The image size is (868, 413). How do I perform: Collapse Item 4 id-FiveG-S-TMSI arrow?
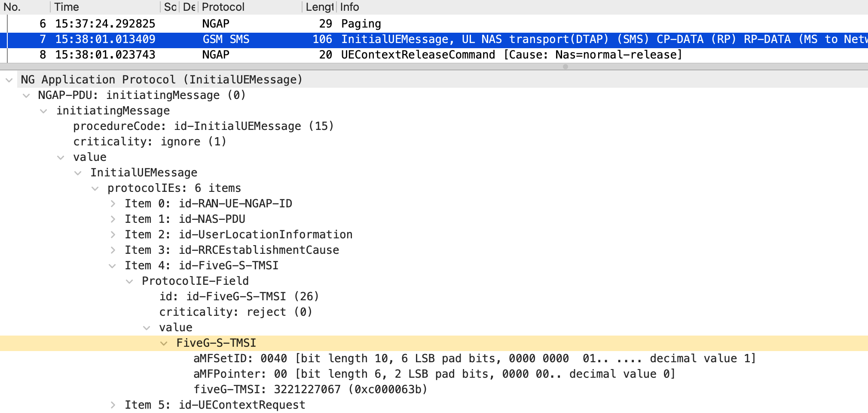click(x=113, y=266)
